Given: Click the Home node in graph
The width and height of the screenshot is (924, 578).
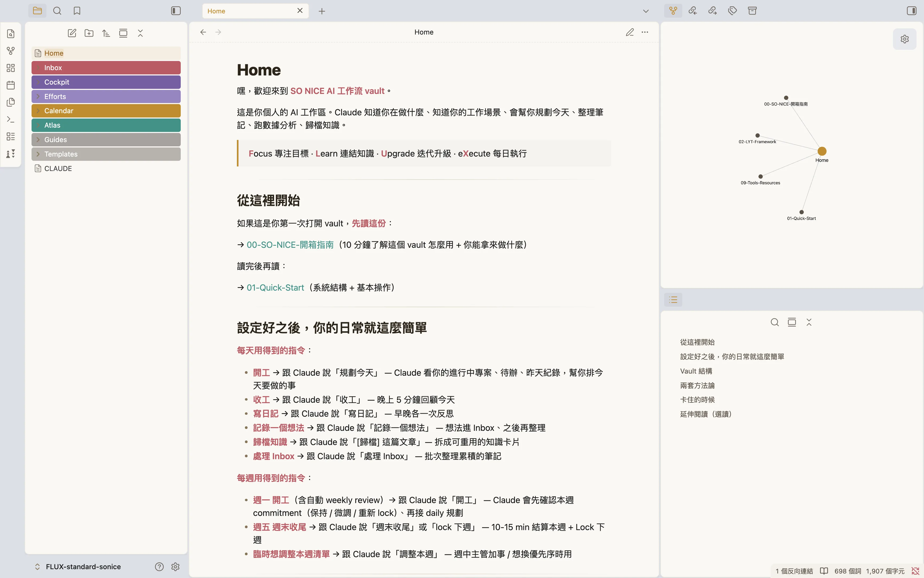Looking at the screenshot, I should tap(822, 151).
